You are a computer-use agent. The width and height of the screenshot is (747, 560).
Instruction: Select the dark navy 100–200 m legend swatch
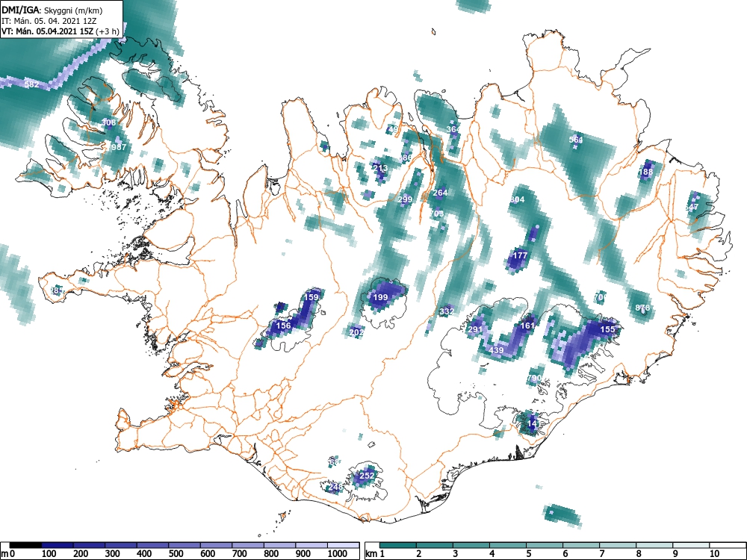tap(58, 545)
